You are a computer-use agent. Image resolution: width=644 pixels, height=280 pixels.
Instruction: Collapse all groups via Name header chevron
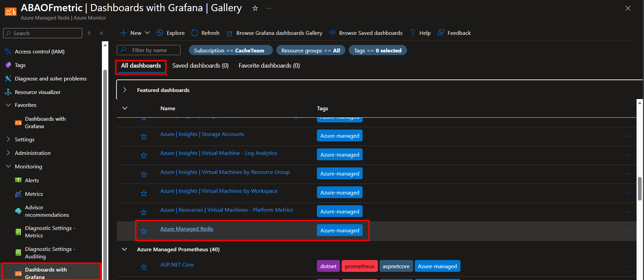pos(125,108)
